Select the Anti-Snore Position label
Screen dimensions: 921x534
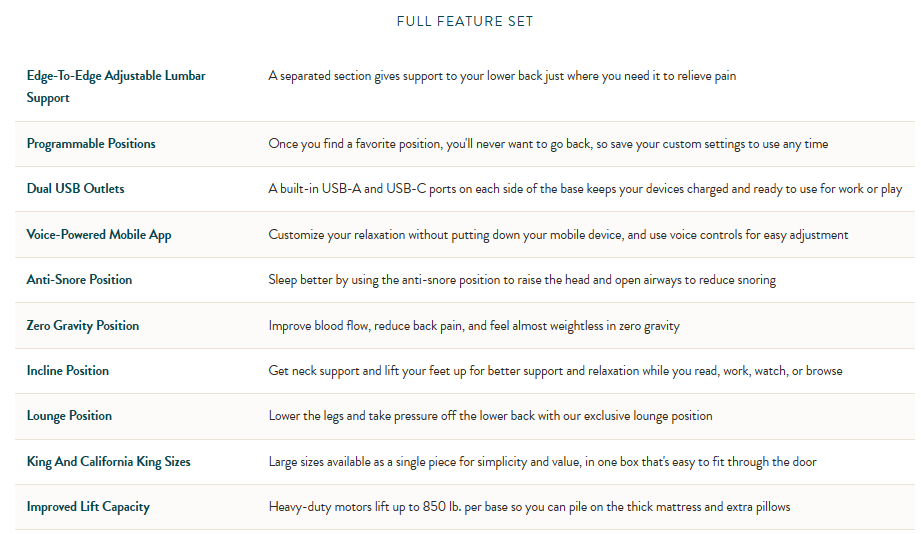click(x=79, y=280)
